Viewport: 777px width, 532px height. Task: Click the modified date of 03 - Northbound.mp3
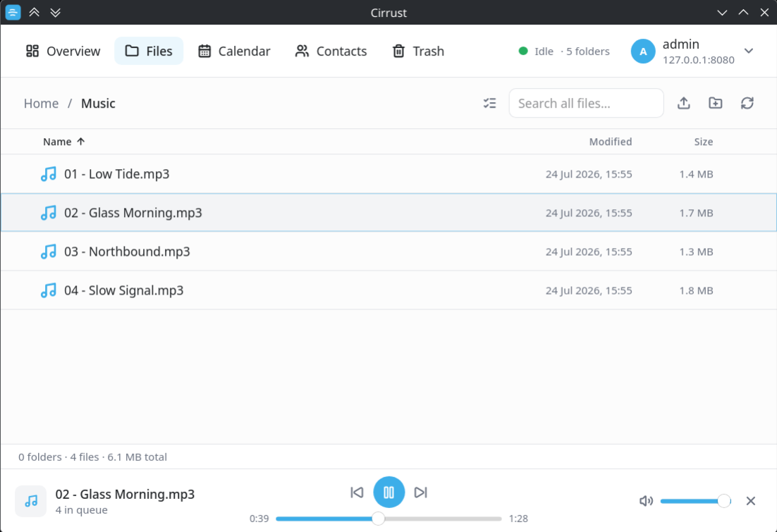click(589, 252)
